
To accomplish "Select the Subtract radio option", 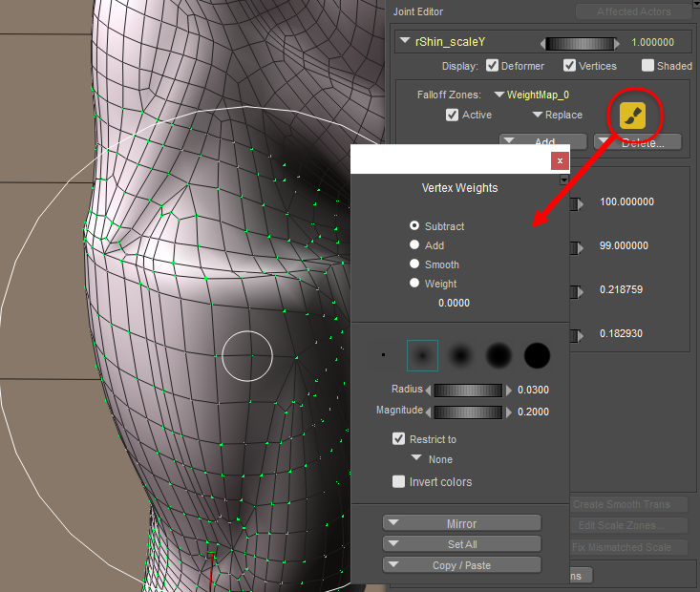I will tap(414, 226).
